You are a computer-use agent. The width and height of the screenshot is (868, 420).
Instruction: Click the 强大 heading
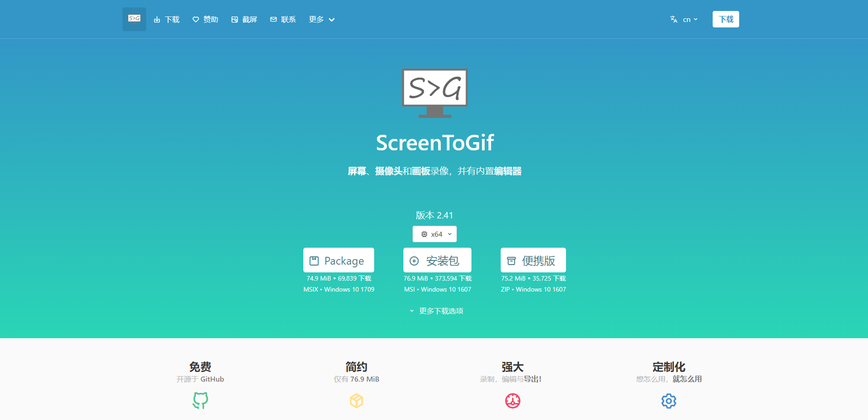(x=513, y=367)
